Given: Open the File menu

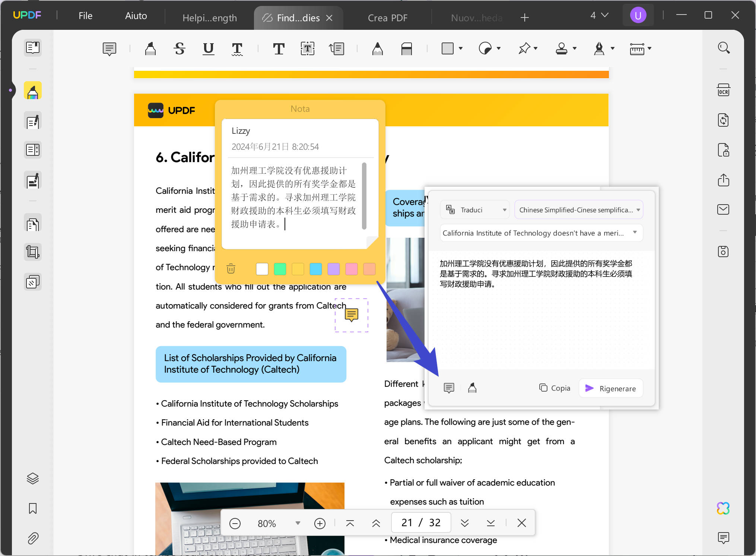Looking at the screenshot, I should point(85,16).
